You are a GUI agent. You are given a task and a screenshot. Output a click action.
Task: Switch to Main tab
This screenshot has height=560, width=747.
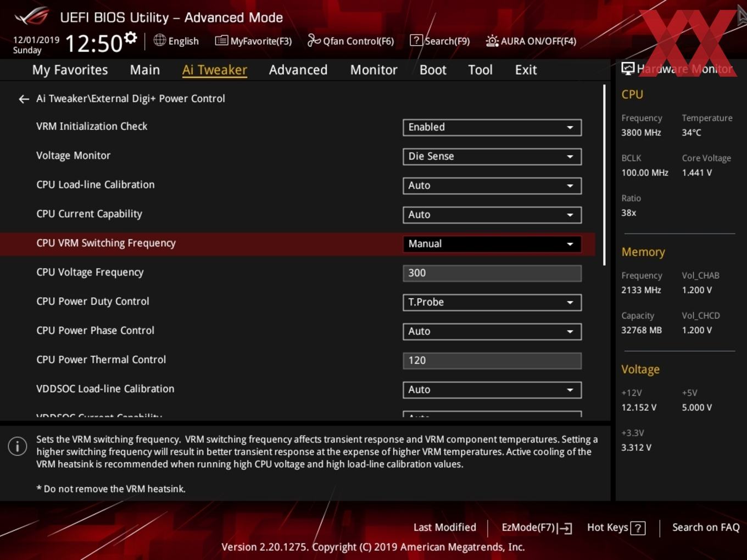coord(145,70)
